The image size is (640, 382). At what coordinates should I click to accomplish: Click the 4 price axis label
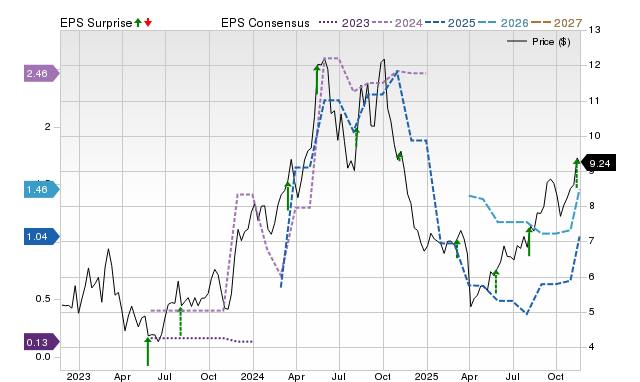[x=591, y=347]
